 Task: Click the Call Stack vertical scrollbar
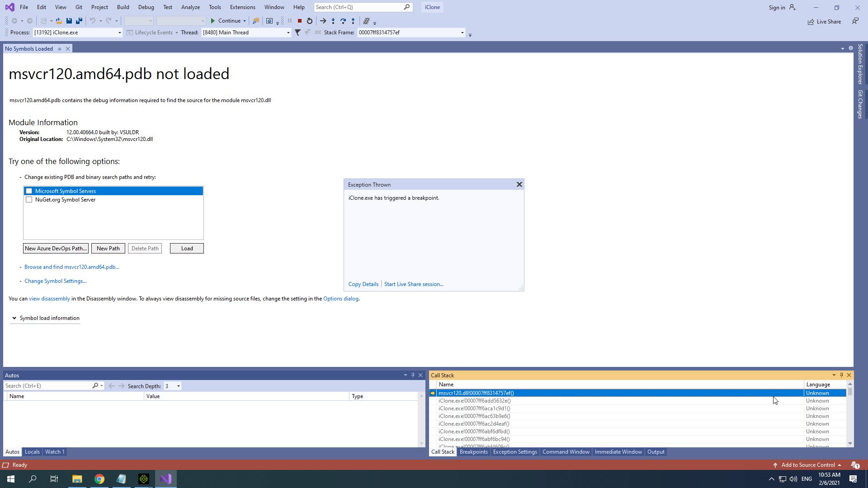click(x=850, y=413)
